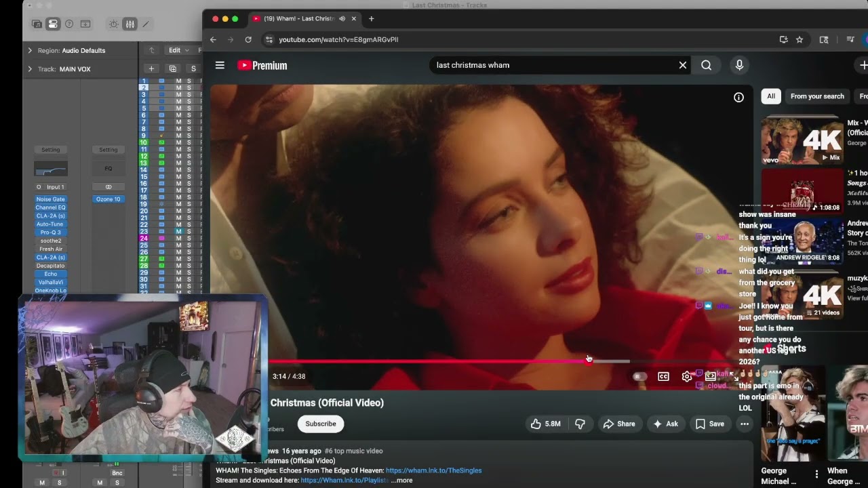Screen dimensions: 868x488
Task: Open the Noise Gate plugin slot
Action: click(x=51, y=199)
